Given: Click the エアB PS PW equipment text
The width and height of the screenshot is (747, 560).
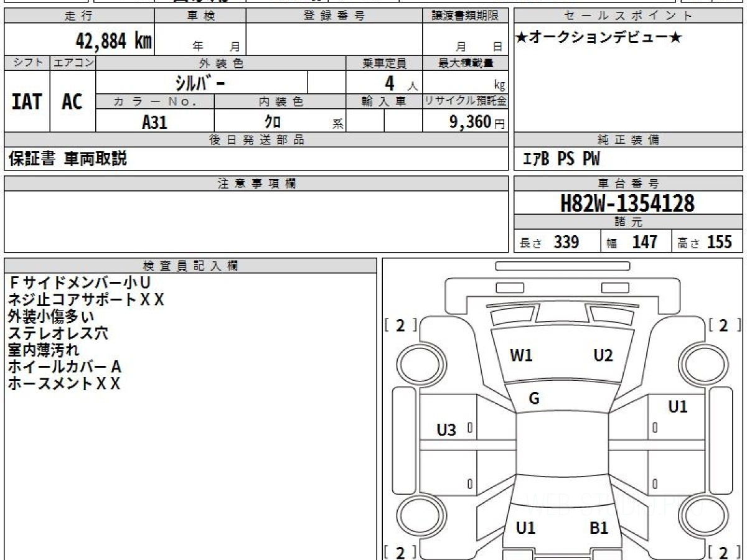Looking at the screenshot, I should [561, 159].
